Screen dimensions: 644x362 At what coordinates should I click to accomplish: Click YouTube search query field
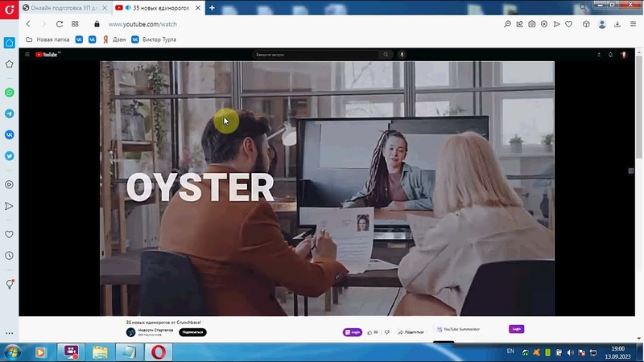point(316,54)
